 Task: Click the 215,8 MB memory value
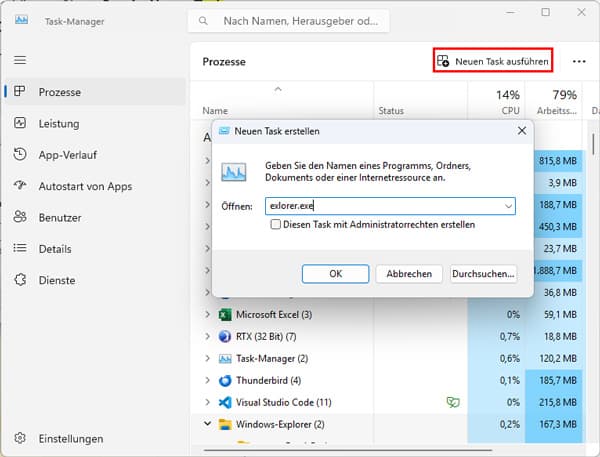click(558, 402)
